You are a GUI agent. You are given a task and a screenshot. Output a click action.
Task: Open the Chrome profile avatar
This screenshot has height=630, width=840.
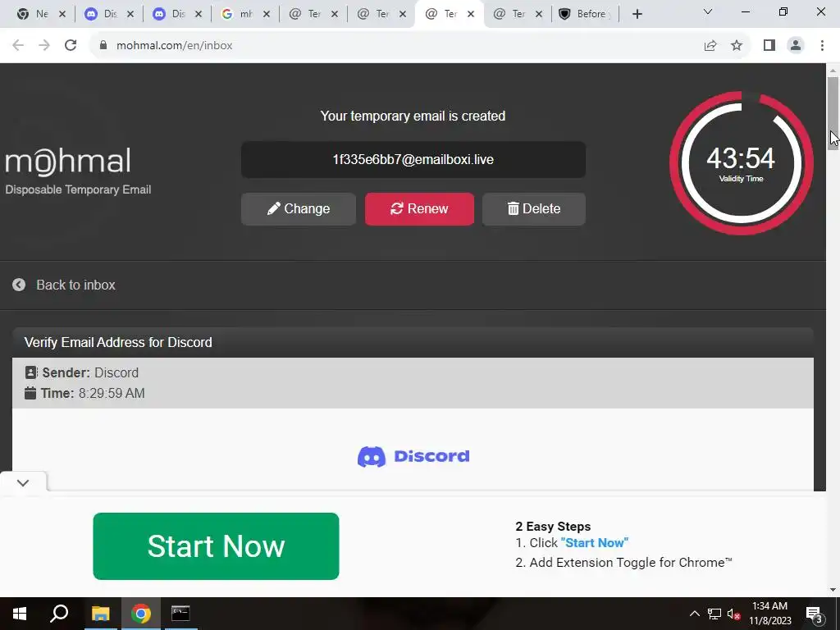[796, 46]
